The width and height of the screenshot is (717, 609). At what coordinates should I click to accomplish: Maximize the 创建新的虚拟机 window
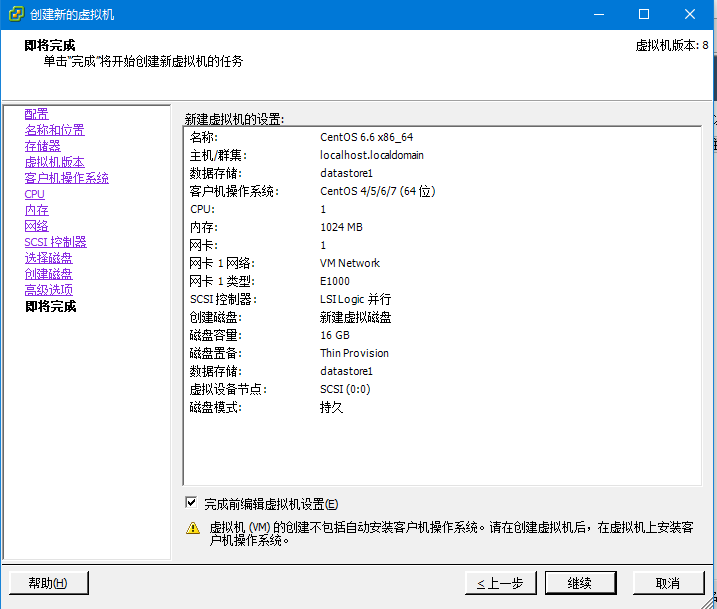pyautogui.click(x=644, y=14)
